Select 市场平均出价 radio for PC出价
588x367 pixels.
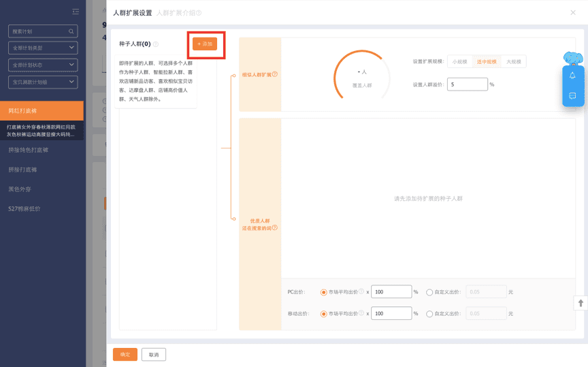coord(324,292)
